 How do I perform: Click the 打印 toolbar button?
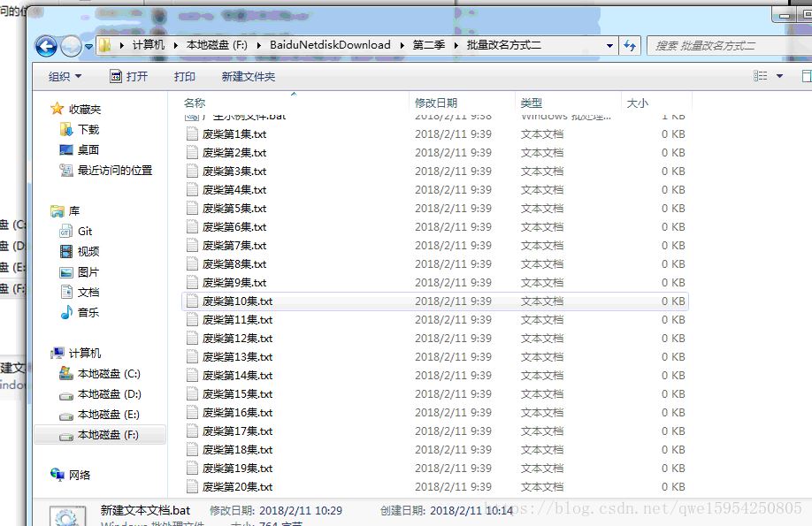[184, 77]
